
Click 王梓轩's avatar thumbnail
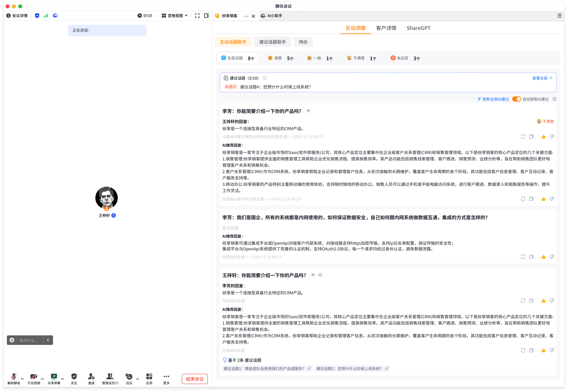pyautogui.click(x=106, y=198)
